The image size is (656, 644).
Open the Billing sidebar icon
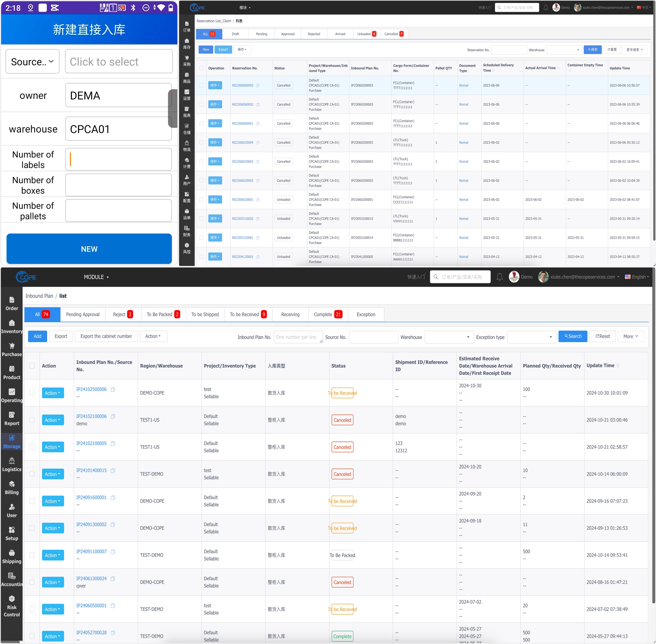click(12, 484)
